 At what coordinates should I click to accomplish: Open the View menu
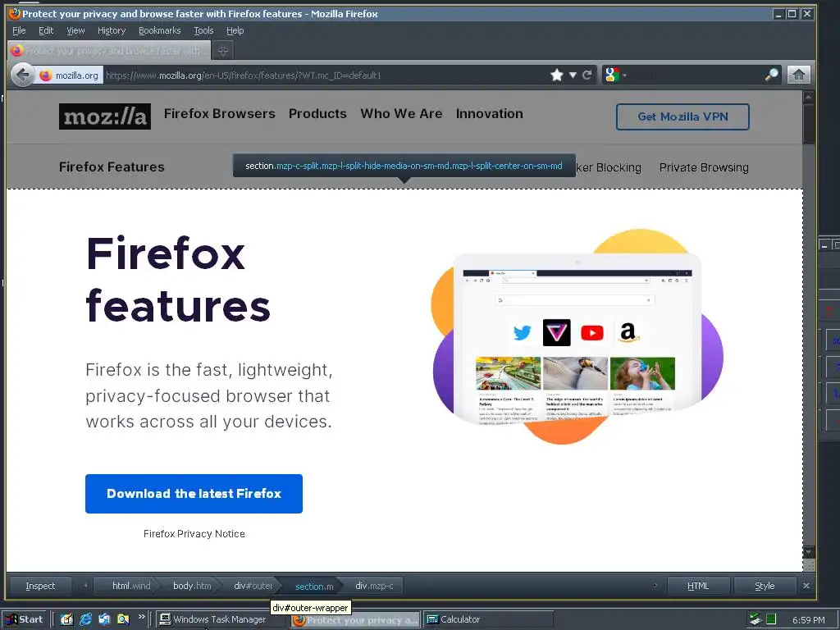pos(75,30)
